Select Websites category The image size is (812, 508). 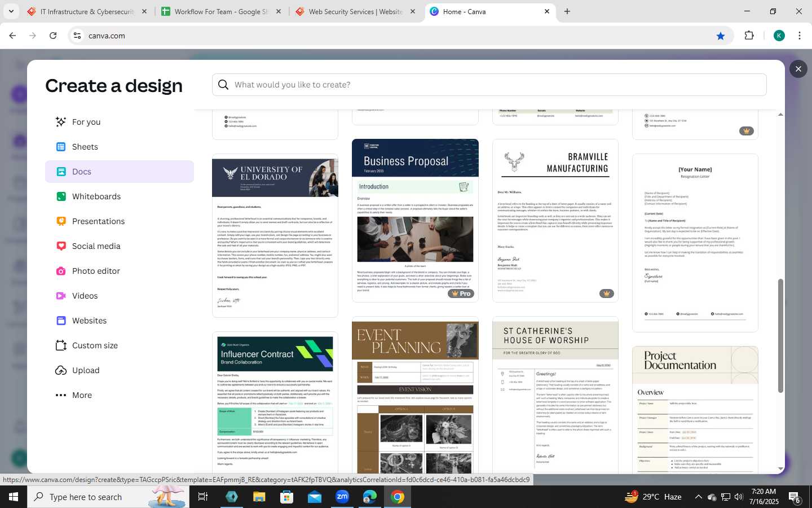pyautogui.click(x=120, y=321)
